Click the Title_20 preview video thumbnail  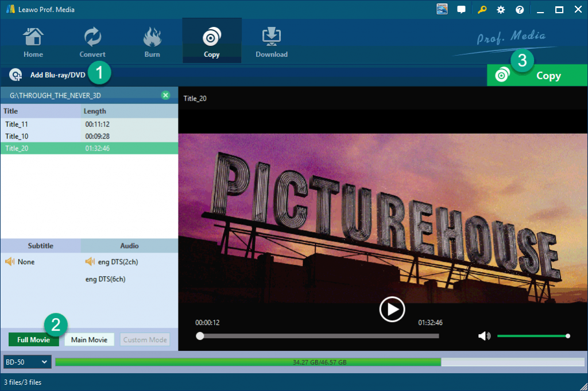pos(383,218)
